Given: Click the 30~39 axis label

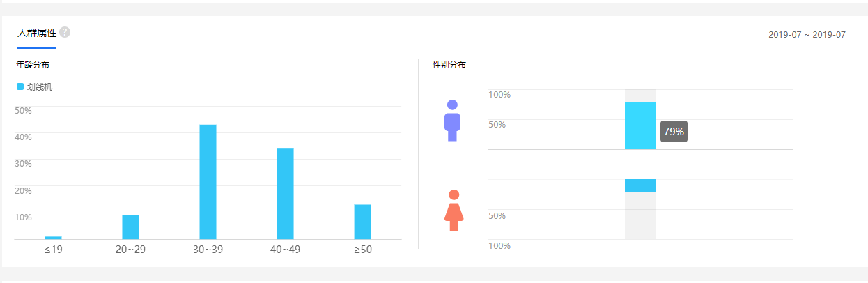Looking at the screenshot, I should (208, 250).
